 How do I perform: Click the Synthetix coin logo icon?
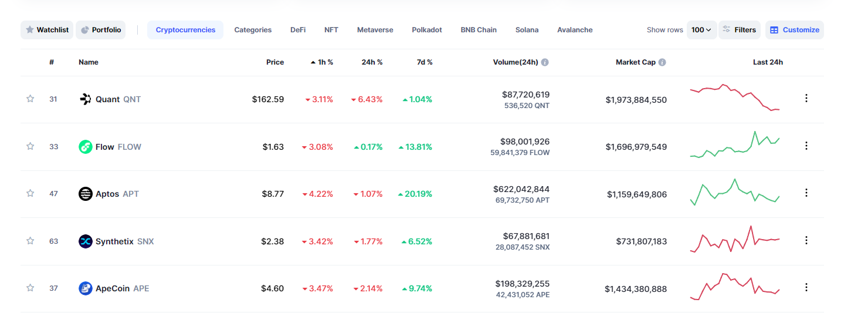(86, 241)
